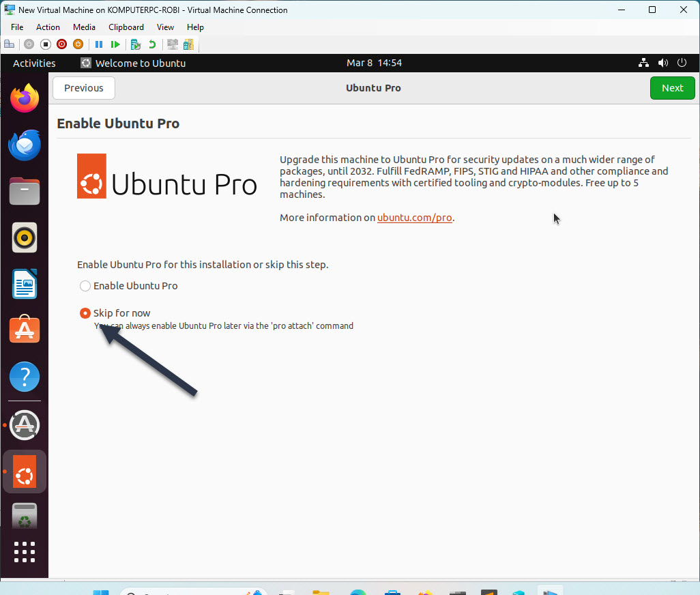The width and height of the screenshot is (700, 595).
Task: Open Firefox from the dock
Action: [x=25, y=98]
